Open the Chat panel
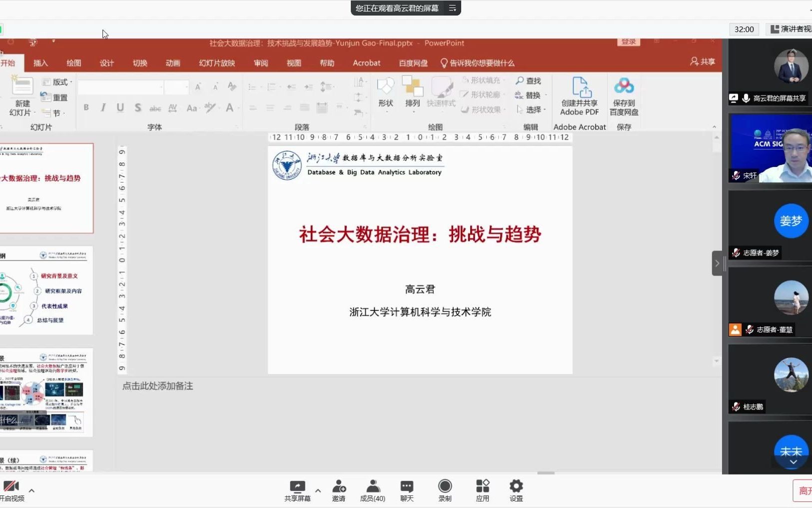Viewport: 812px width, 508px height. (x=407, y=490)
